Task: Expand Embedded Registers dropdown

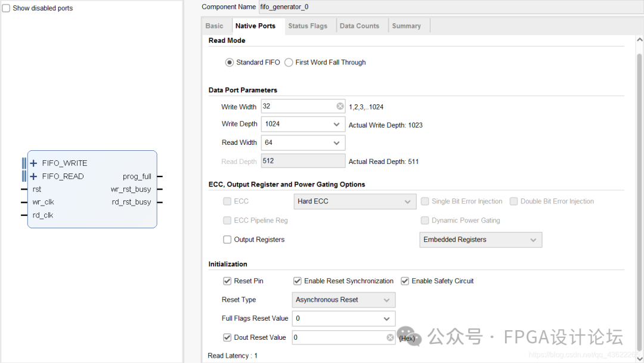Action: pos(533,240)
